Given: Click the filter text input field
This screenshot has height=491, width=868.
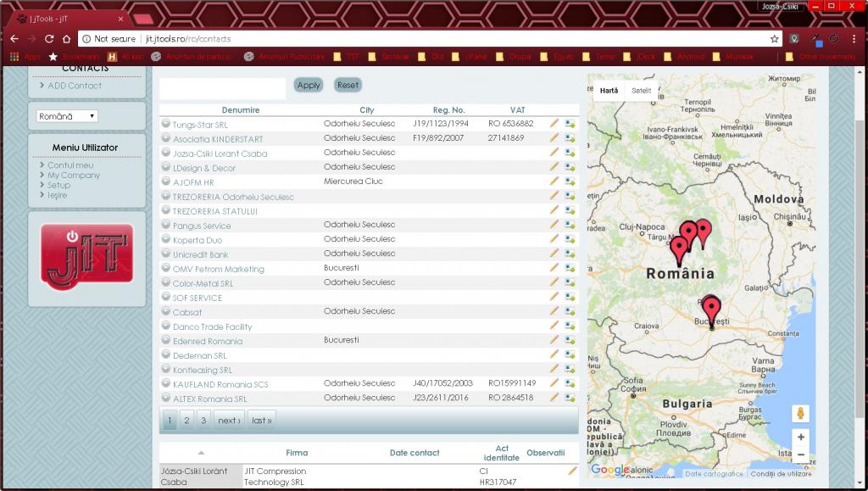Looking at the screenshot, I should (x=222, y=88).
